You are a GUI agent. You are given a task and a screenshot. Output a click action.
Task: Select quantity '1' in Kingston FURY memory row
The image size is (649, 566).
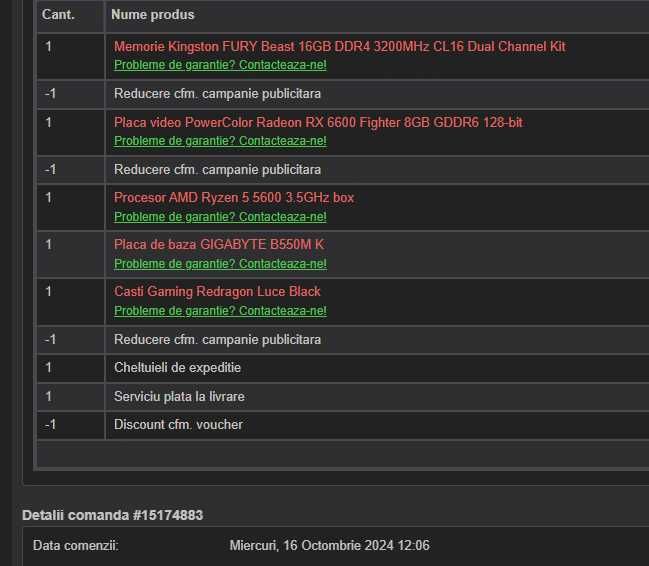(49, 46)
